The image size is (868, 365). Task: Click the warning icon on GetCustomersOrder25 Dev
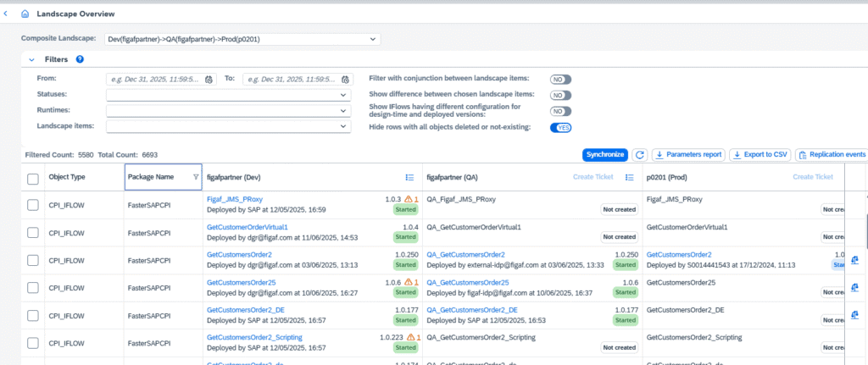(409, 282)
